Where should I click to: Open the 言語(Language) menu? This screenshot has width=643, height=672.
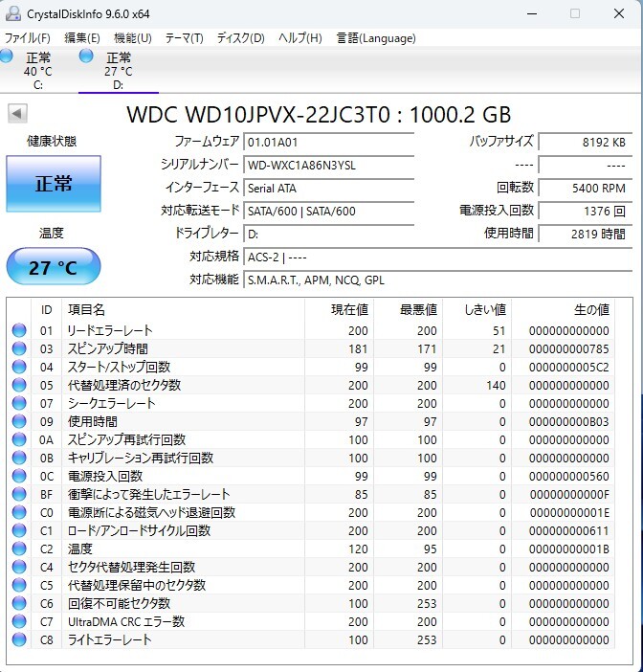(x=376, y=38)
